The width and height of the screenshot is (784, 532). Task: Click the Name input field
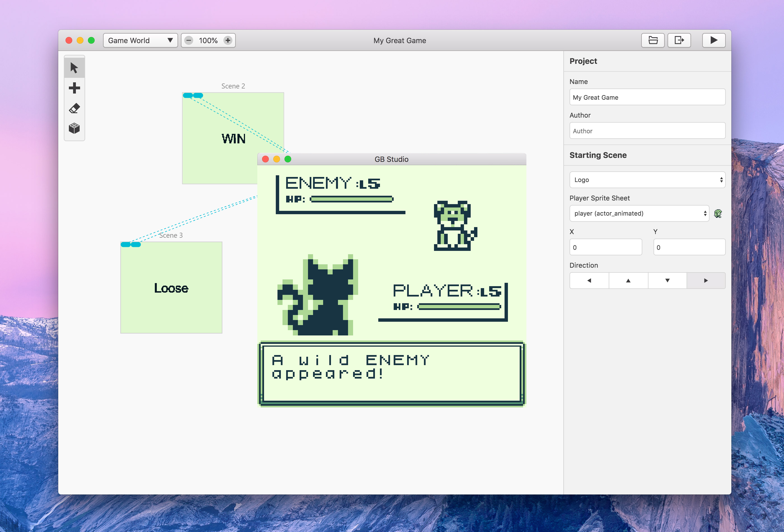click(646, 97)
